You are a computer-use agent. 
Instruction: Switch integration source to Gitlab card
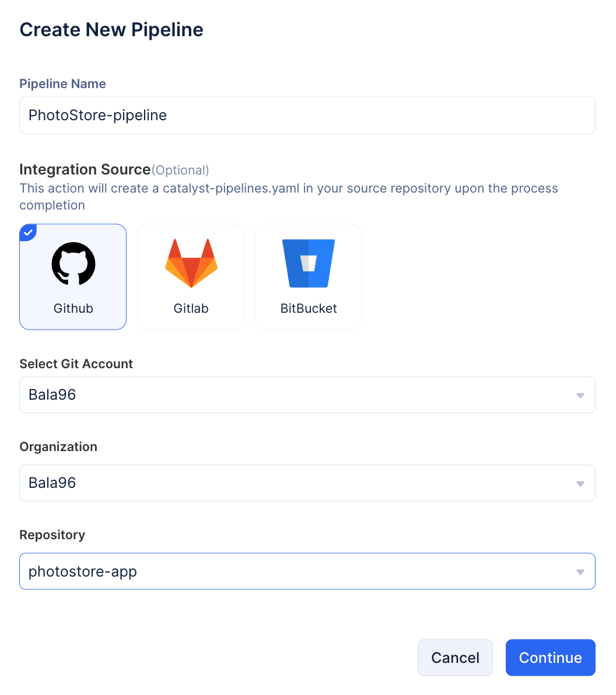click(191, 277)
